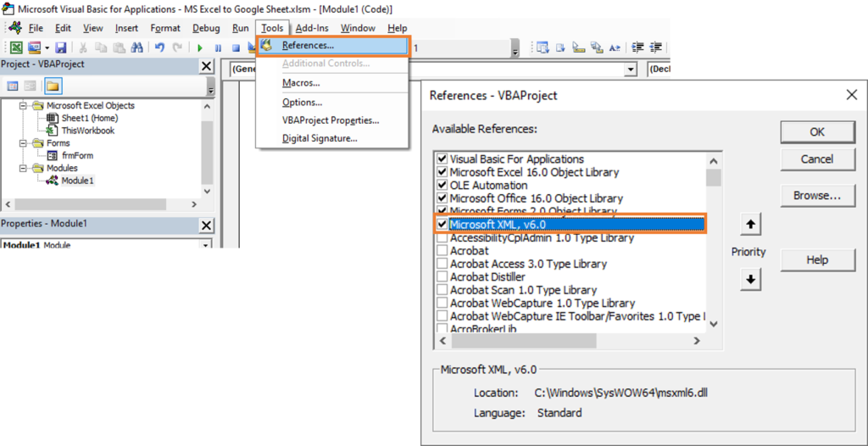Select frmForm in the project tree
Screen dimensions: 868x446
pyautogui.click(x=77, y=156)
